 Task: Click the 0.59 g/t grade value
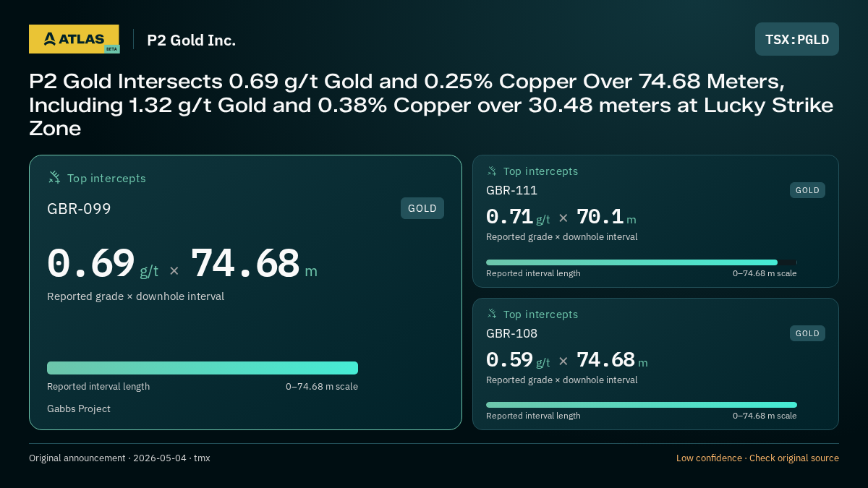coord(518,360)
